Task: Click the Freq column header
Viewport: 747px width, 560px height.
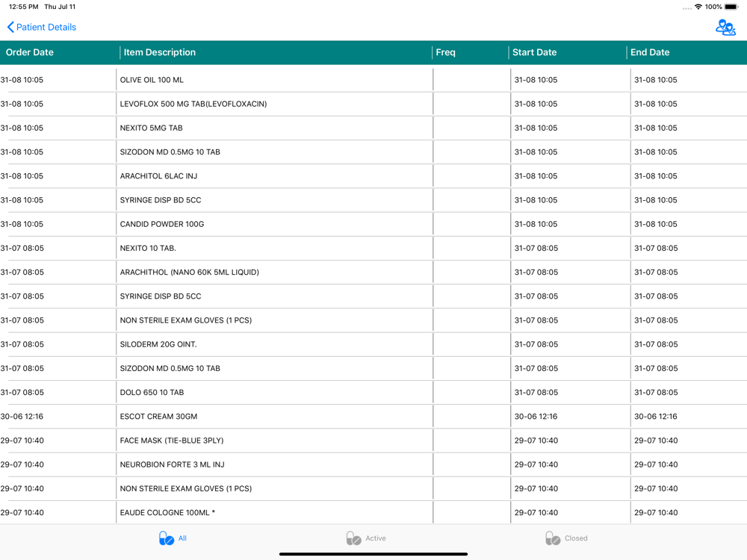Action: coord(445,52)
